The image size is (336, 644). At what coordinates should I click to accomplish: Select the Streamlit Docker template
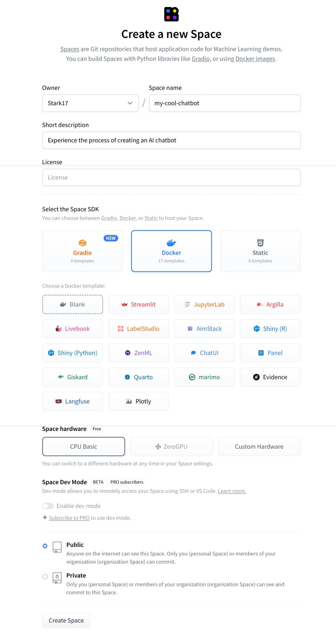coord(138,304)
